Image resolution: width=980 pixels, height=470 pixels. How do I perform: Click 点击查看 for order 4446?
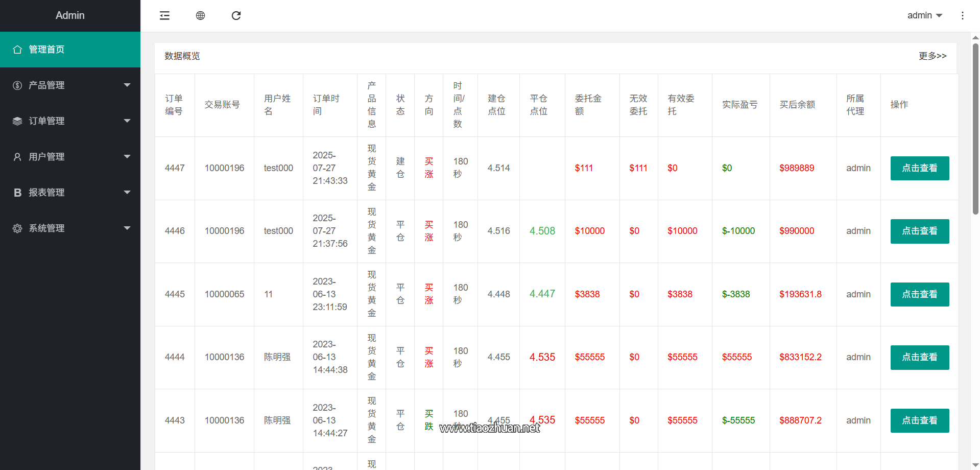pyautogui.click(x=920, y=231)
